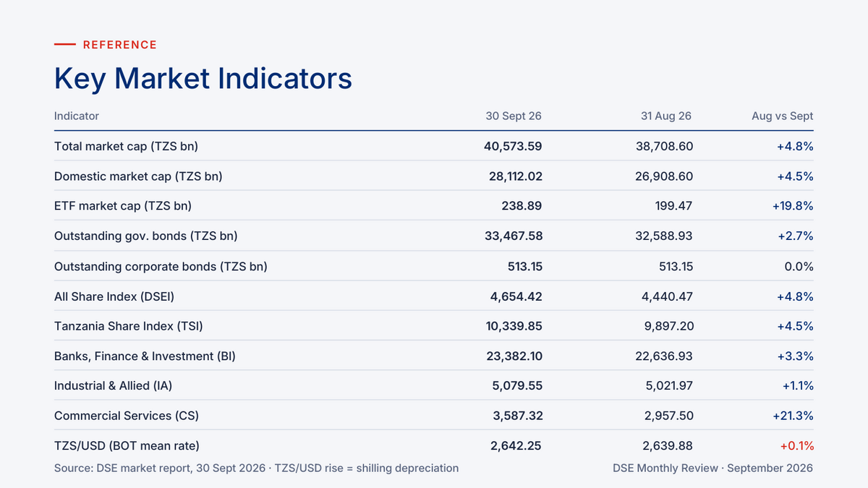Image resolution: width=868 pixels, height=488 pixels.
Task: Click the value 5,079.55
Action: pos(517,386)
